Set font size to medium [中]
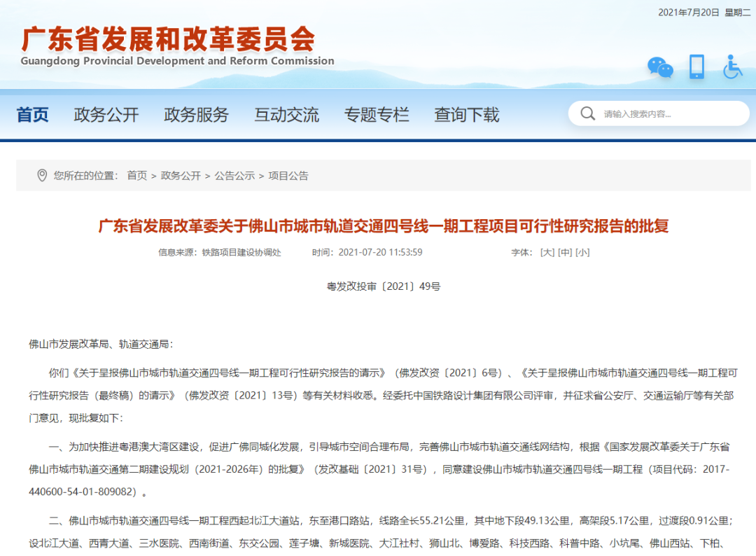Screen dimensions: 756x556 point(565,252)
